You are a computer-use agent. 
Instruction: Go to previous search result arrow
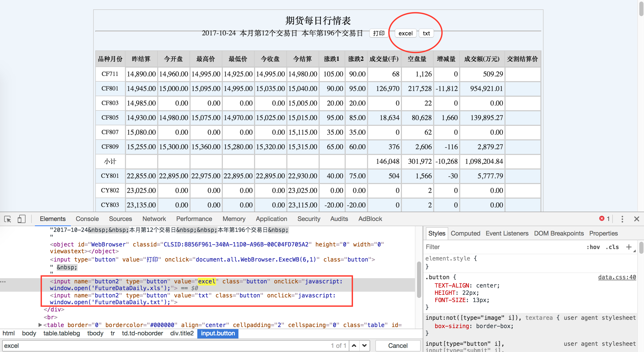pos(354,346)
